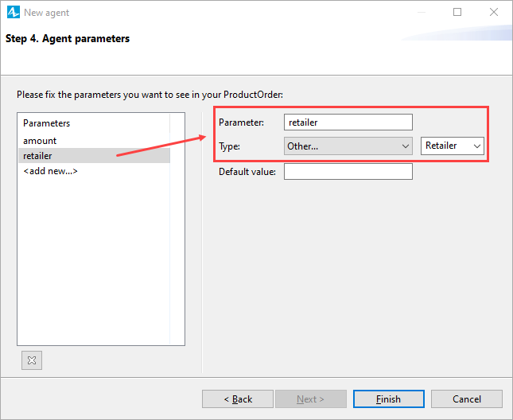Minimize the New agent dialog
The height and width of the screenshot is (420, 513).
pyautogui.click(x=422, y=13)
